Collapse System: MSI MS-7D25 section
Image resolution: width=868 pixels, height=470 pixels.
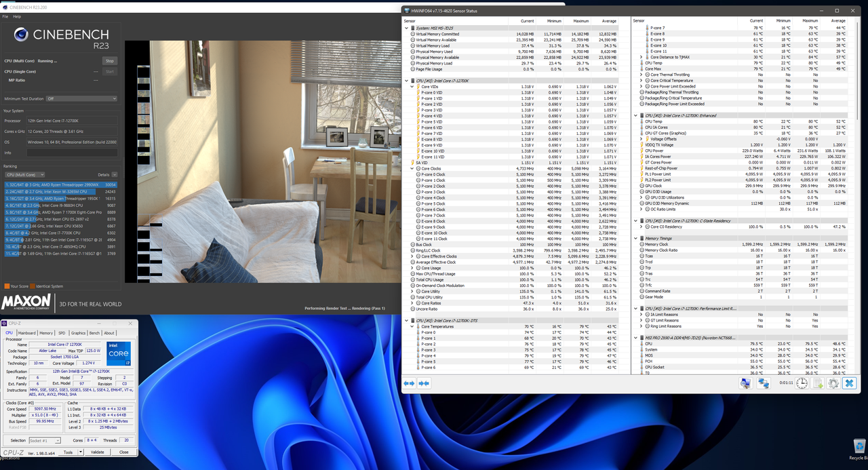pos(407,28)
